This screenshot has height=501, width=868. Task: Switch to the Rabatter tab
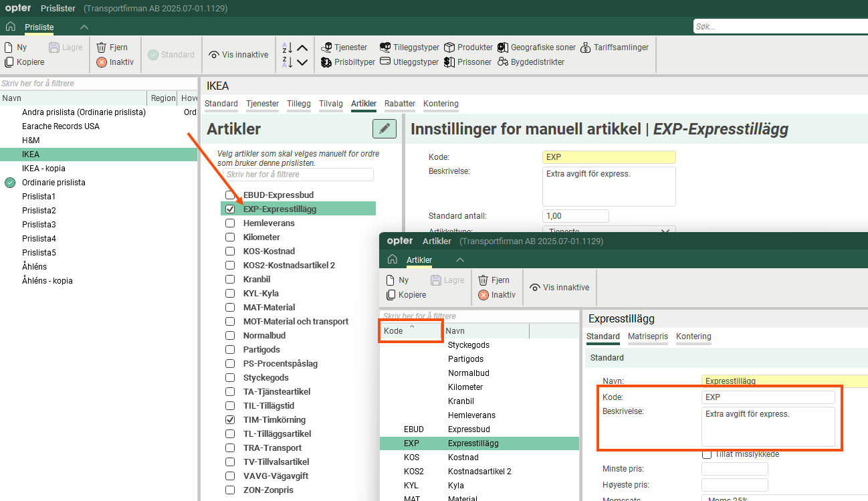click(400, 104)
